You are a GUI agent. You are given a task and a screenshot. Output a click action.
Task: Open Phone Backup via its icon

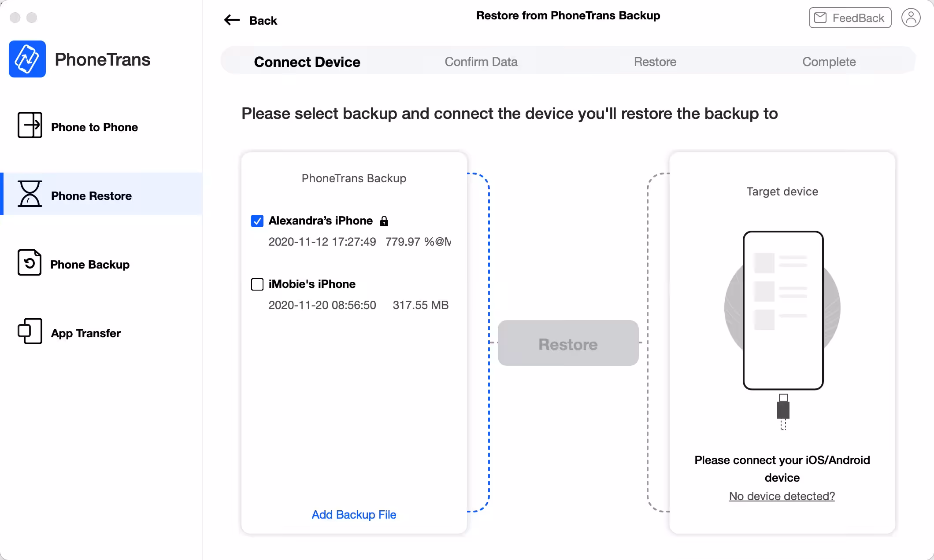(30, 262)
